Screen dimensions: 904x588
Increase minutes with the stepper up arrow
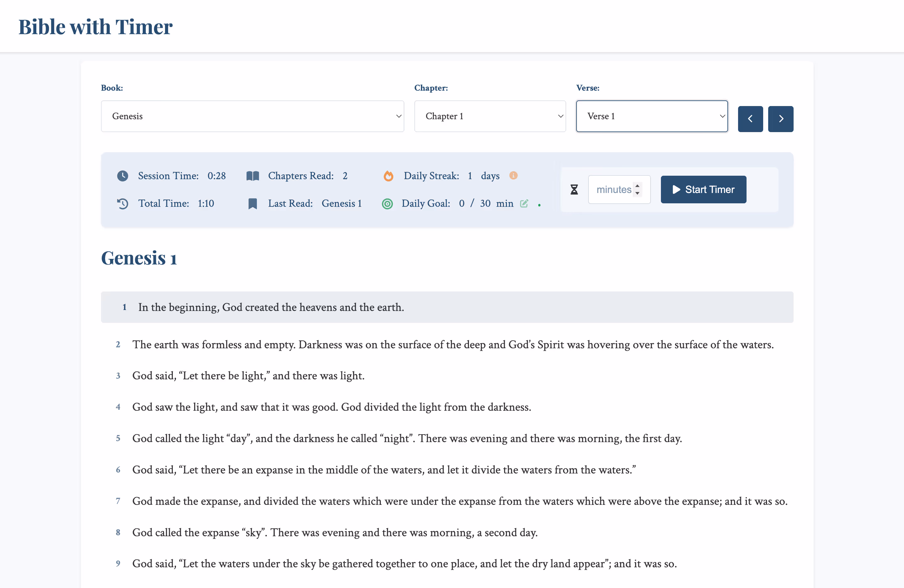[637, 186]
